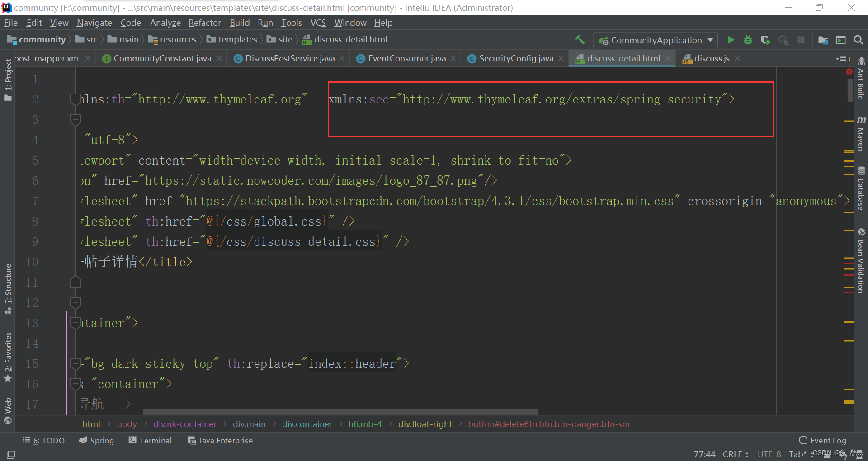Collapse the fold marker on line 16
The height and width of the screenshot is (461, 868).
(x=75, y=384)
